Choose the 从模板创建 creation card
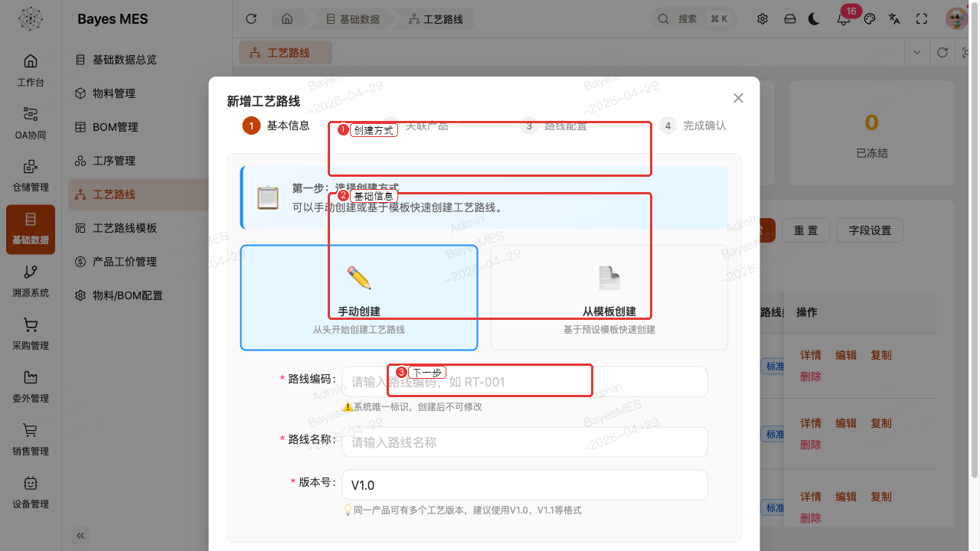The image size is (980, 551). tap(609, 298)
